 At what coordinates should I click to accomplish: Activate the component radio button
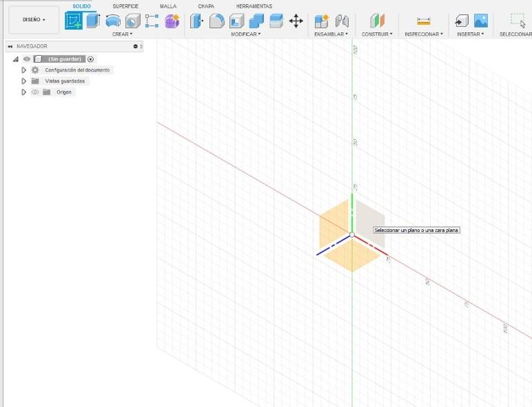90,59
